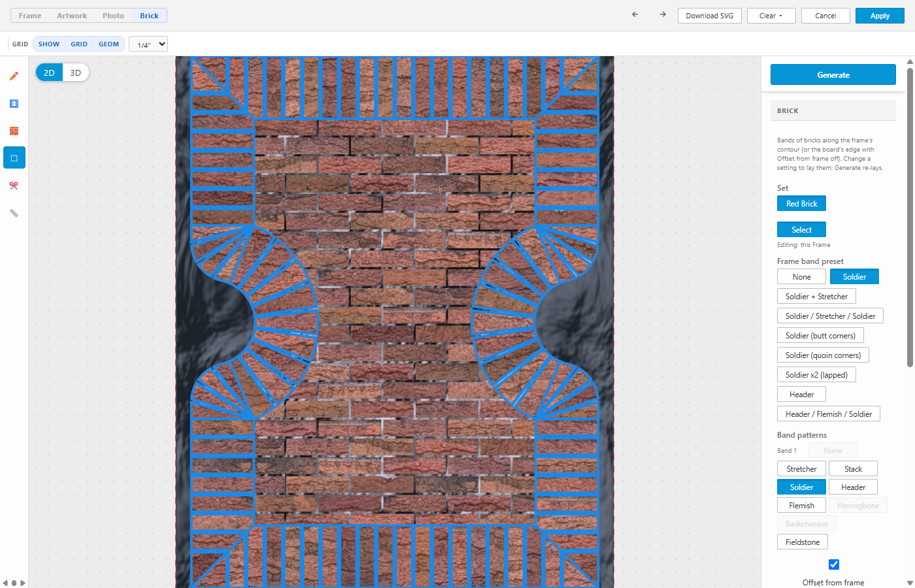
Task: Click the blue Generate button
Action: [x=833, y=74]
